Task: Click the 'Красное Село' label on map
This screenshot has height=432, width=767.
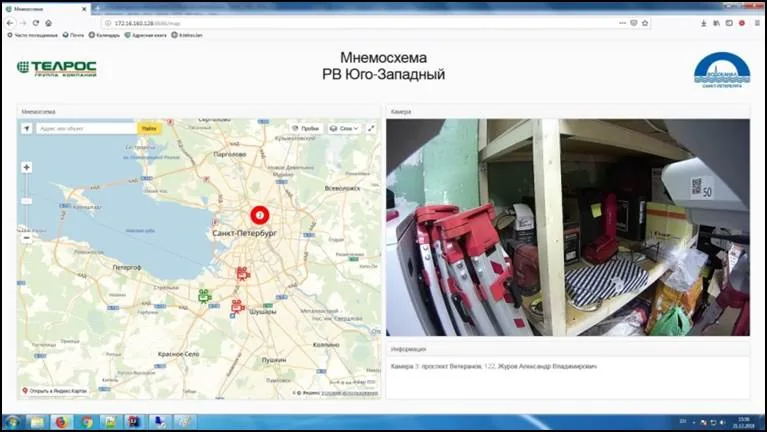Action: [x=179, y=354]
